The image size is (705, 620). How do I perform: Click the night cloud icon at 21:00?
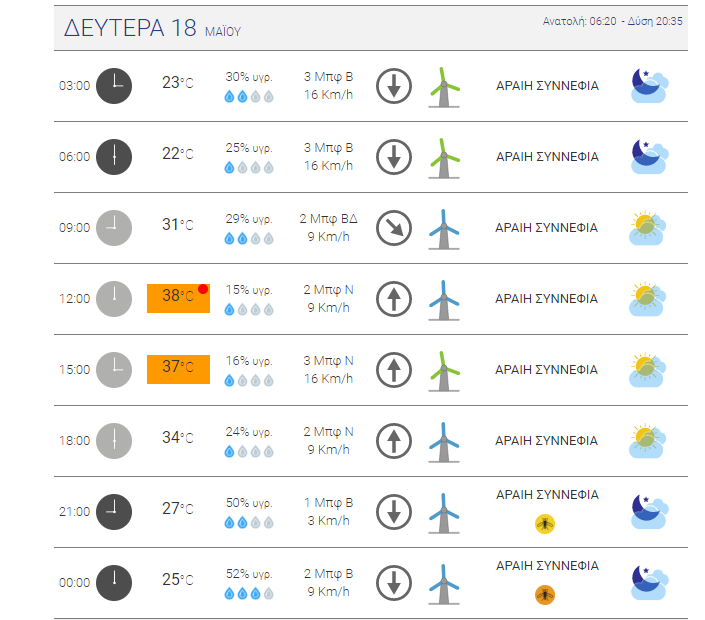click(x=649, y=512)
